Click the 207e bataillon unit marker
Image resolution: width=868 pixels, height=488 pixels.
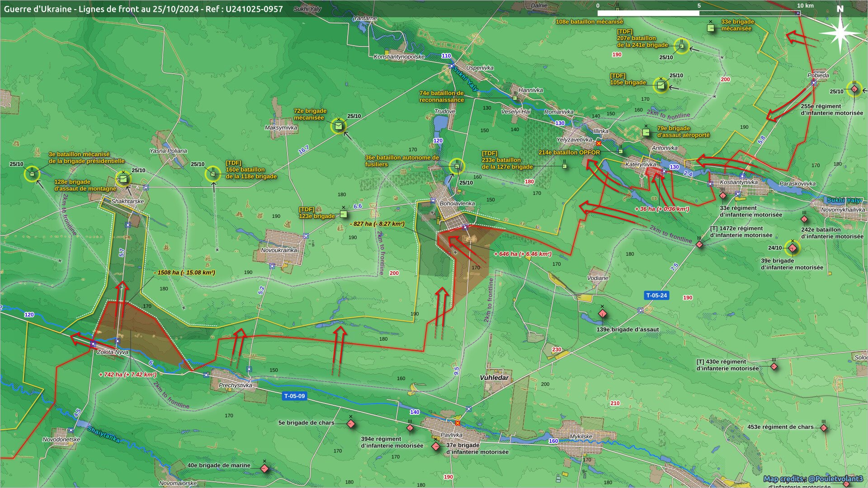pyautogui.click(x=681, y=46)
